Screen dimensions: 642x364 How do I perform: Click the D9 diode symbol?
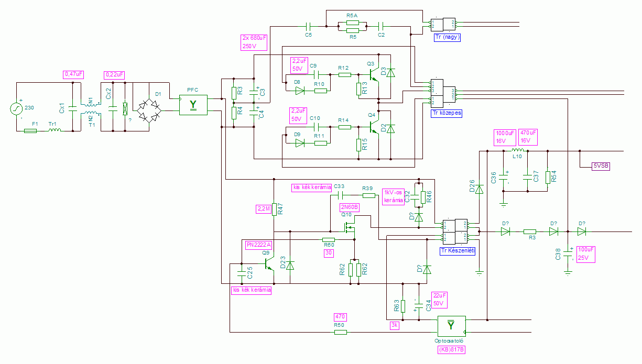click(x=300, y=142)
